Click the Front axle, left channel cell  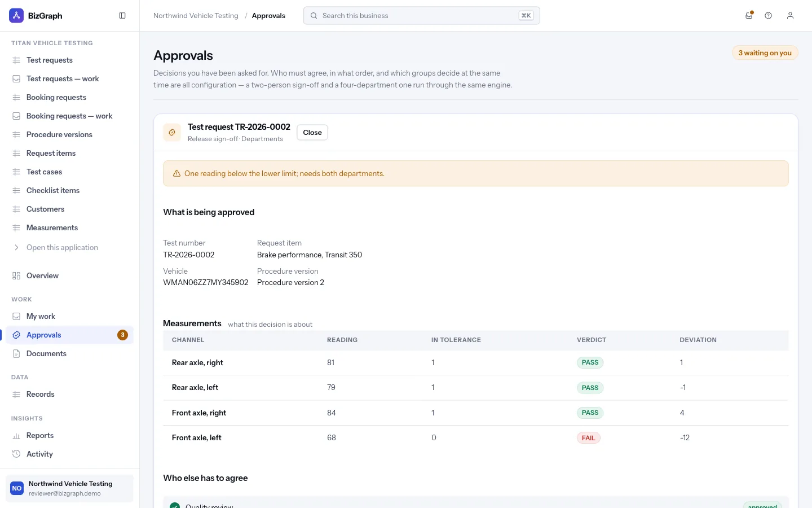click(x=197, y=438)
